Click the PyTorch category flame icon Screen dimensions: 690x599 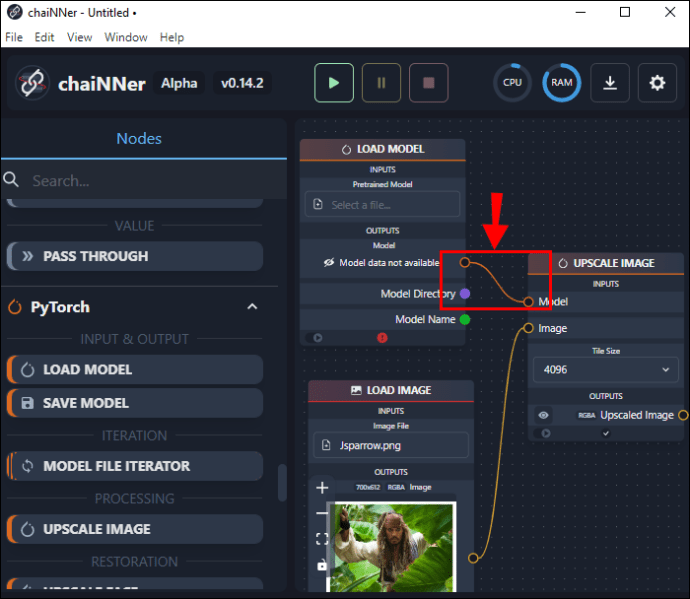click(x=15, y=307)
